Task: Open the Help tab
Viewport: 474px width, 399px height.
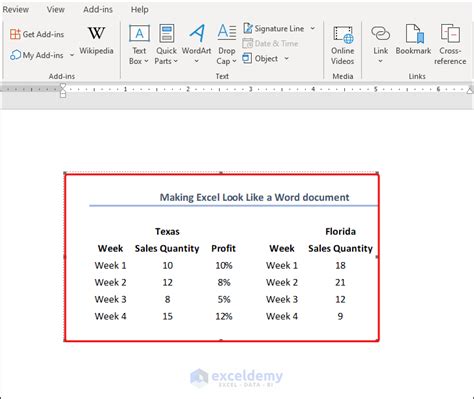Action: tap(139, 10)
